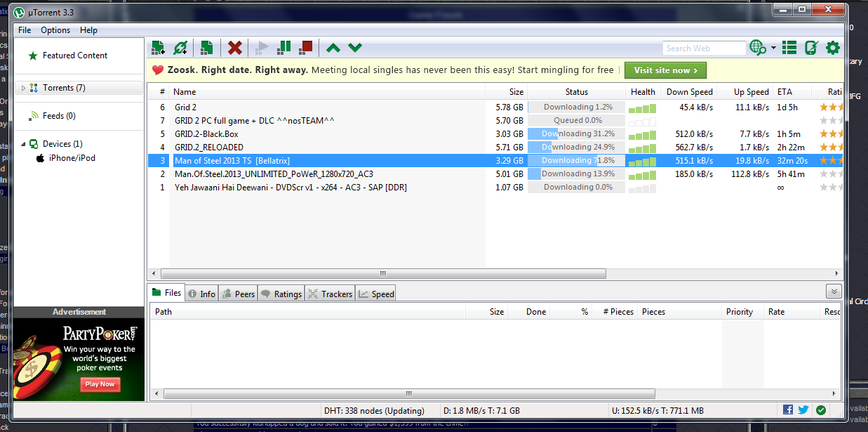Select Featured Content in sidebar
Screen dimensions: 868x432
point(75,55)
